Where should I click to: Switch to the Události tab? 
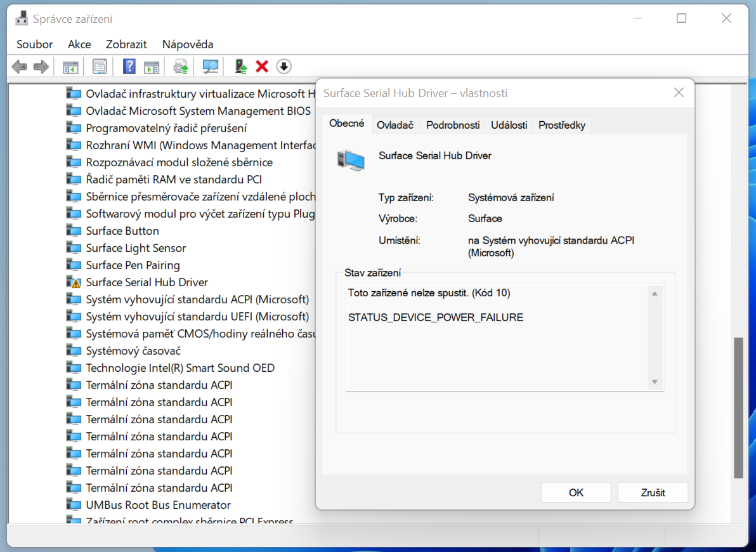click(509, 125)
